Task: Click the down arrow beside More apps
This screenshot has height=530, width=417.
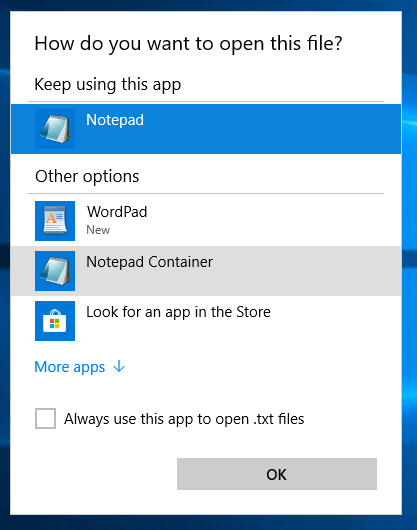Action: click(119, 366)
